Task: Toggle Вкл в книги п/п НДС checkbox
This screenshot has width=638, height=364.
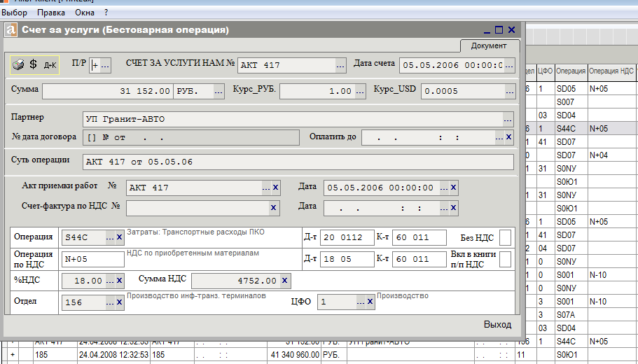Action: tap(505, 259)
